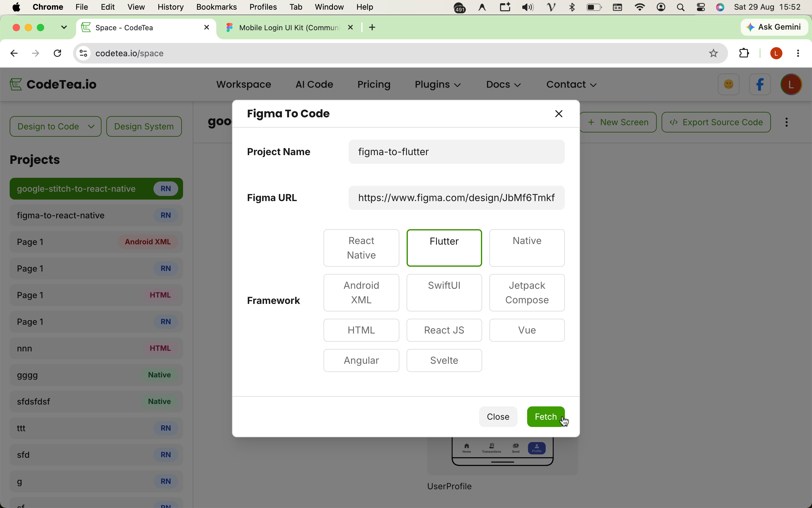Select HTML framework

pos(361,330)
